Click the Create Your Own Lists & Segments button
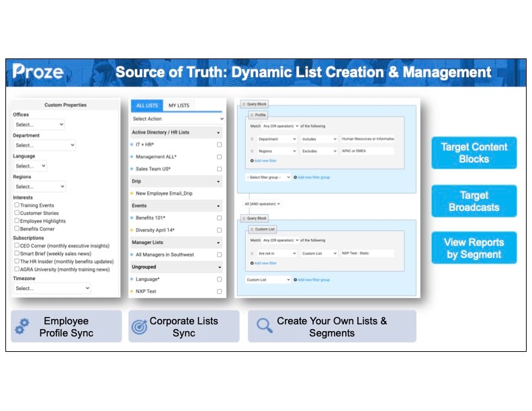The width and height of the screenshot is (532, 411). point(332,326)
